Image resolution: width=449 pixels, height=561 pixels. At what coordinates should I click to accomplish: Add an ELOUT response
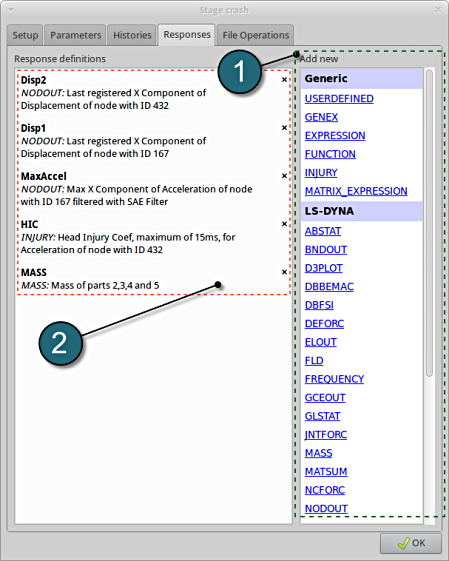pos(321,342)
